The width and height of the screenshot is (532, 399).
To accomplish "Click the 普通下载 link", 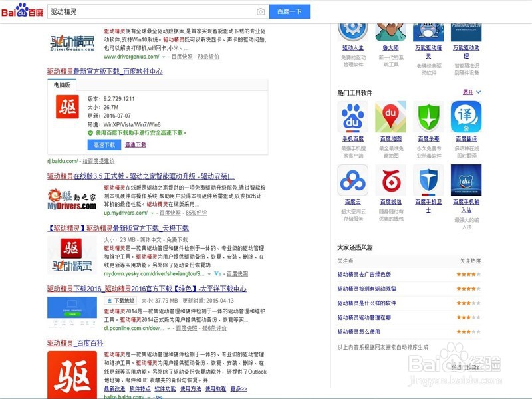I will pyautogui.click(x=136, y=144).
